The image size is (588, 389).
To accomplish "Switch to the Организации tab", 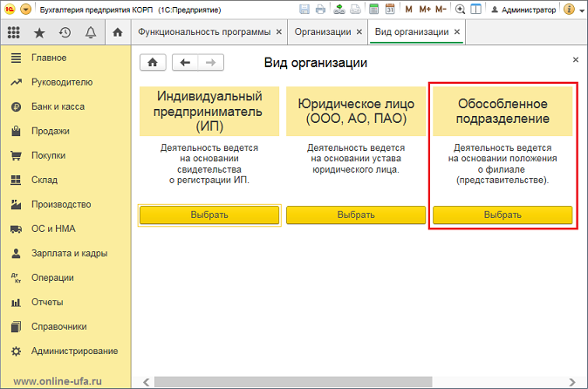I will 323,32.
